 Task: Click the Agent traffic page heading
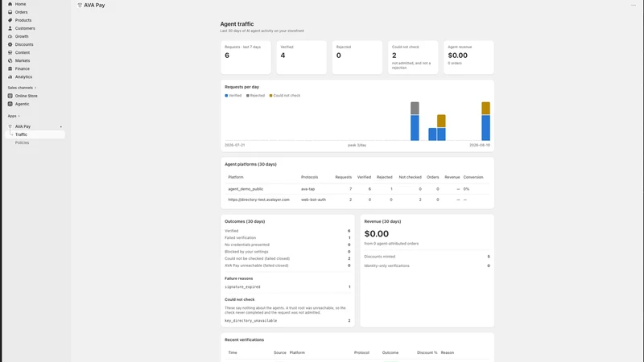click(x=237, y=24)
